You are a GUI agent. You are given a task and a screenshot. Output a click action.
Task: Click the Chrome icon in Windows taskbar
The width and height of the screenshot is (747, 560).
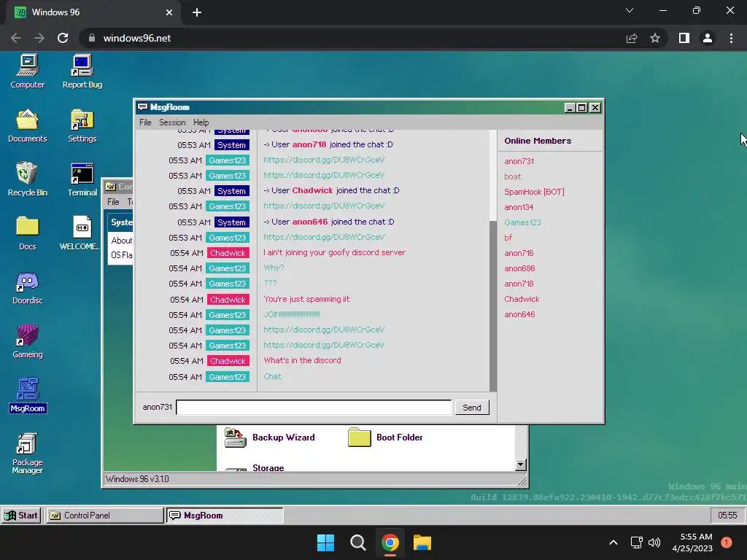click(390, 542)
